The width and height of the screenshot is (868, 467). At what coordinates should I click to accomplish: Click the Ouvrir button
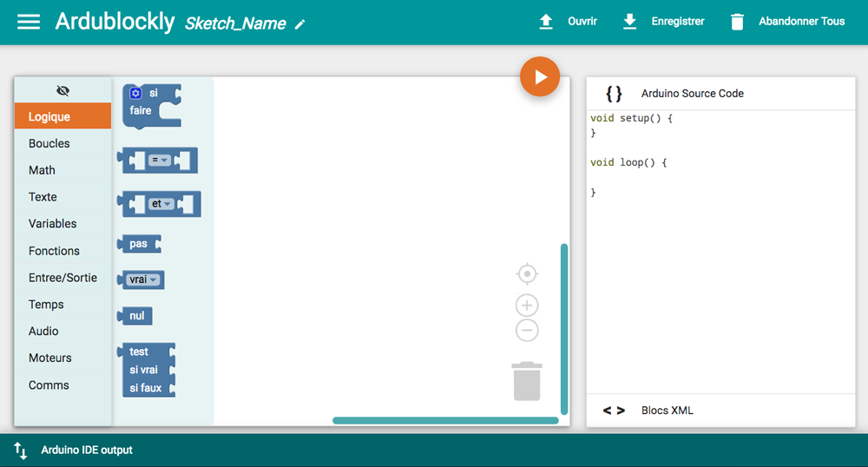(x=569, y=22)
